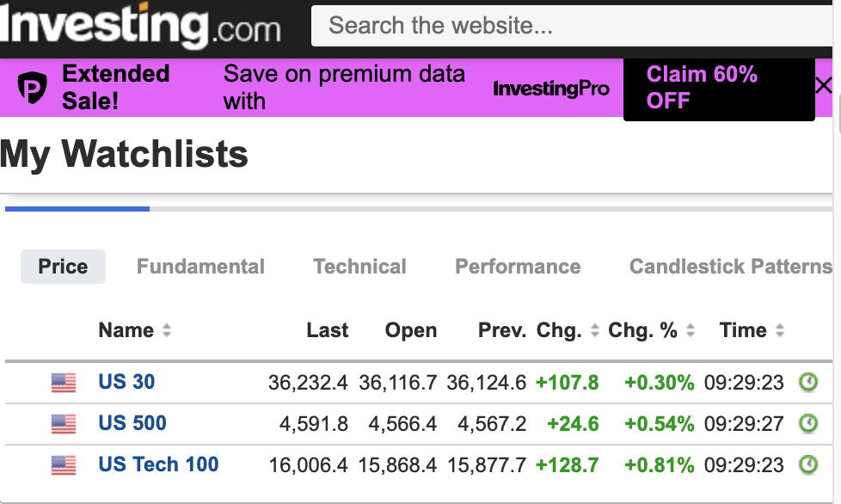
Task: Click the Investing.com logo
Action: (141, 26)
